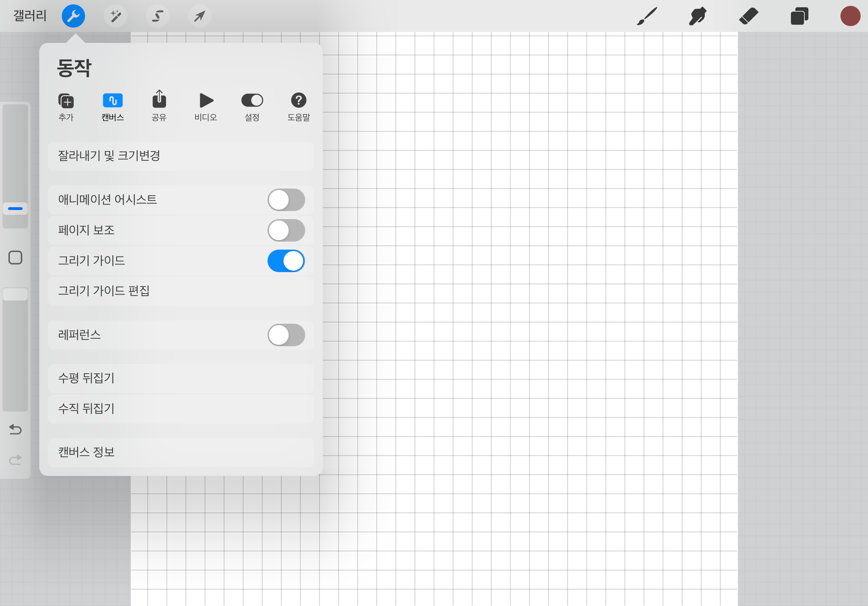Open 그리기 가이드 편집
Viewport: 868px width, 606px height.
click(x=181, y=291)
